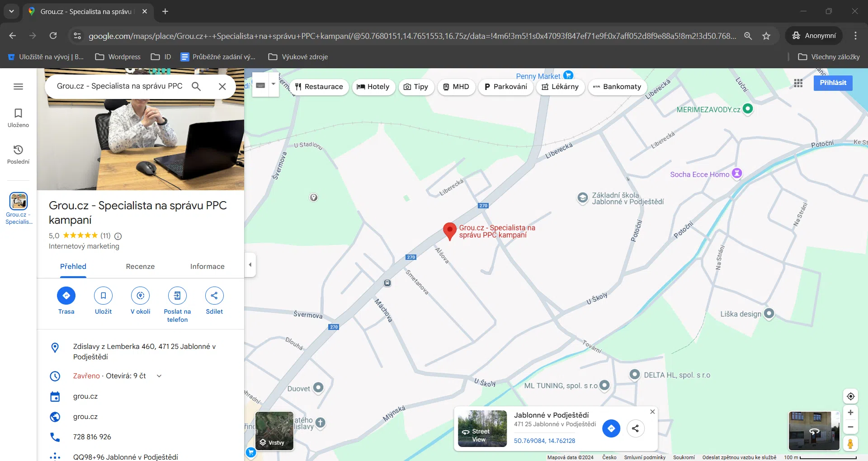The image size is (868, 461).
Task: Open the Vrstvy layers thumbnail
Action: [x=274, y=431]
